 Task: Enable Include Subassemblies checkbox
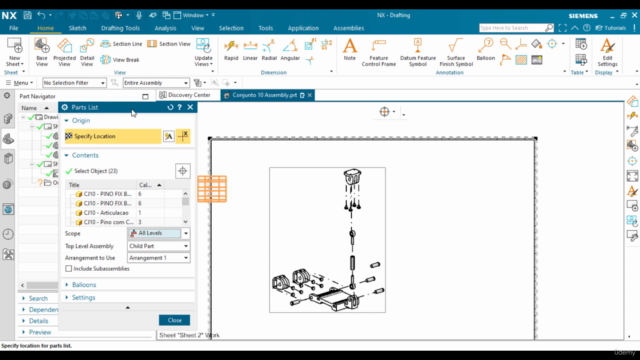pyautogui.click(x=69, y=269)
